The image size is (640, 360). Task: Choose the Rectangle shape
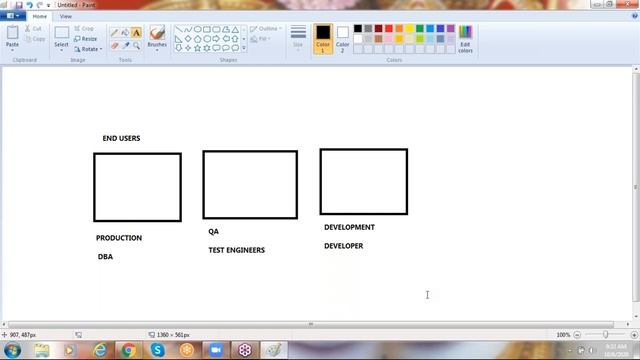207,29
